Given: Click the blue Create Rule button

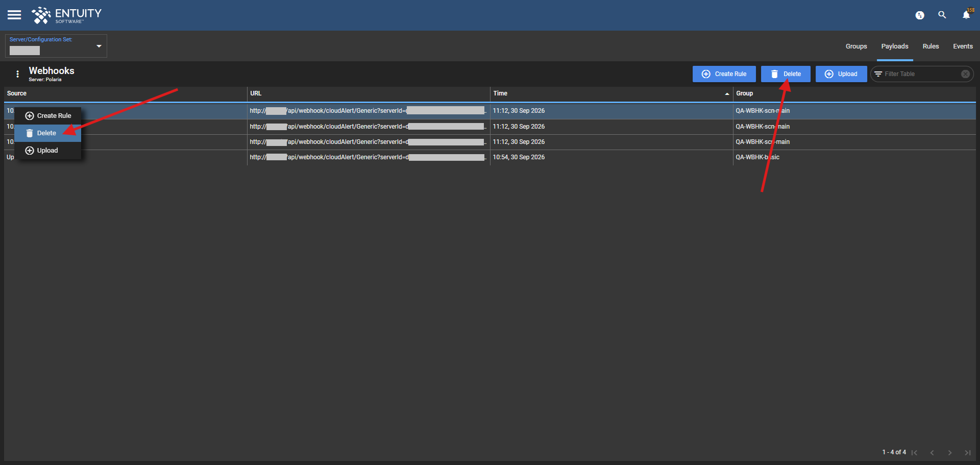Looking at the screenshot, I should click(x=724, y=74).
